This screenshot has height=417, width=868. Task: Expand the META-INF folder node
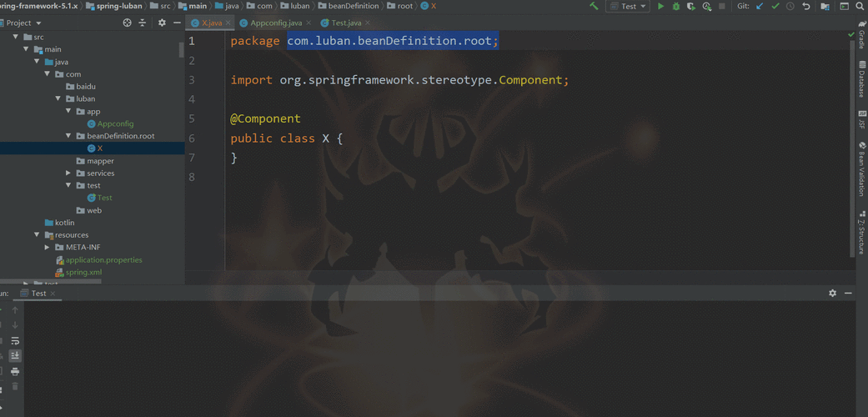[x=48, y=248]
